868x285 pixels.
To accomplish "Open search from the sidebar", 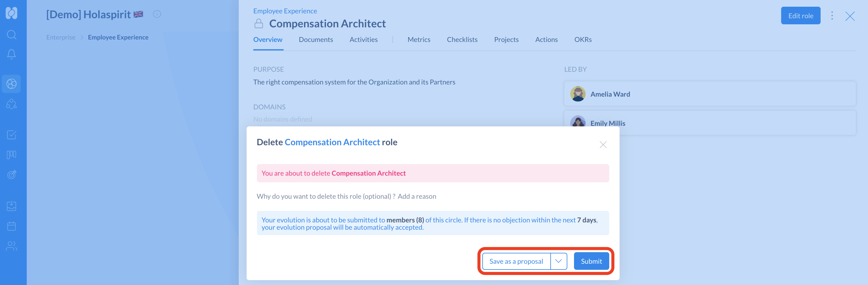I will (x=12, y=34).
